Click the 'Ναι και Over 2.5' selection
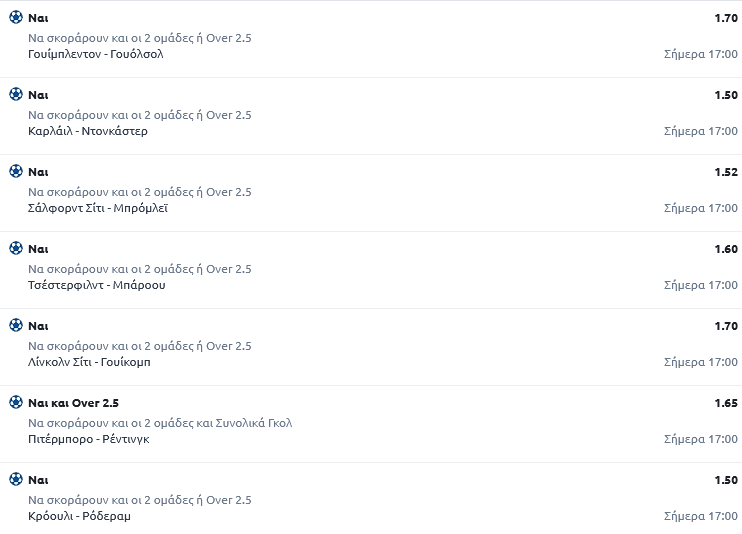 click(x=73, y=403)
